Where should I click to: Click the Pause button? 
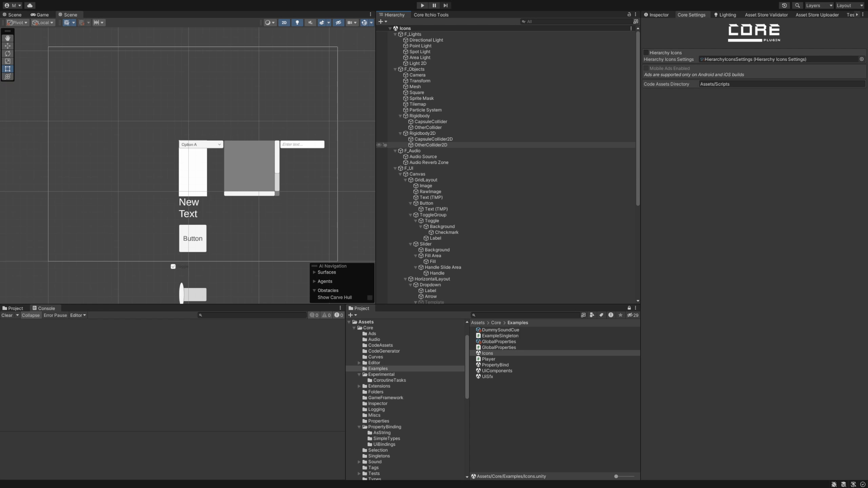pyautogui.click(x=434, y=5)
